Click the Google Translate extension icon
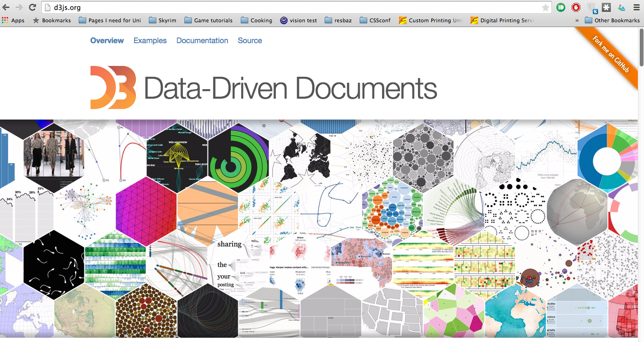Screen dimensions: 644x342 [621, 7]
